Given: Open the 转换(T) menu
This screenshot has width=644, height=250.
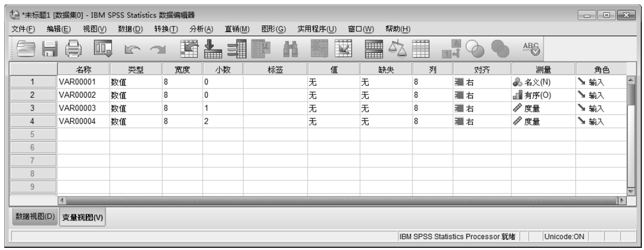Looking at the screenshot, I should tap(166, 29).
